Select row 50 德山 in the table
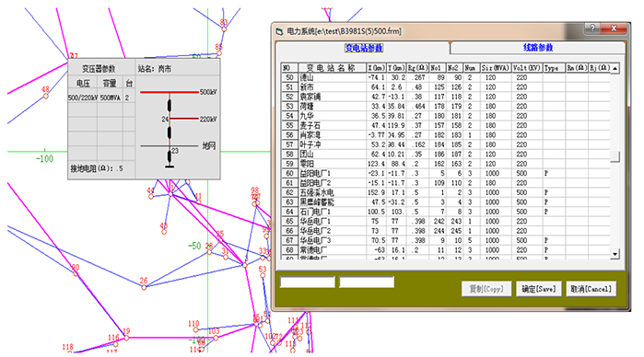The image size is (644, 357). coord(446,77)
